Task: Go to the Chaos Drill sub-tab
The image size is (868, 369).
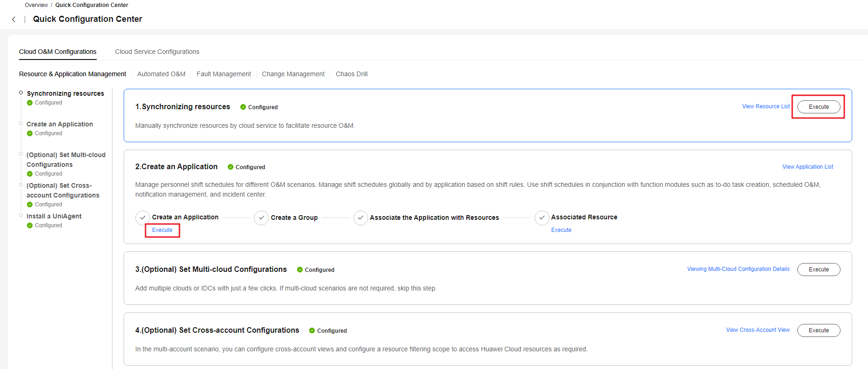Action: [x=351, y=74]
